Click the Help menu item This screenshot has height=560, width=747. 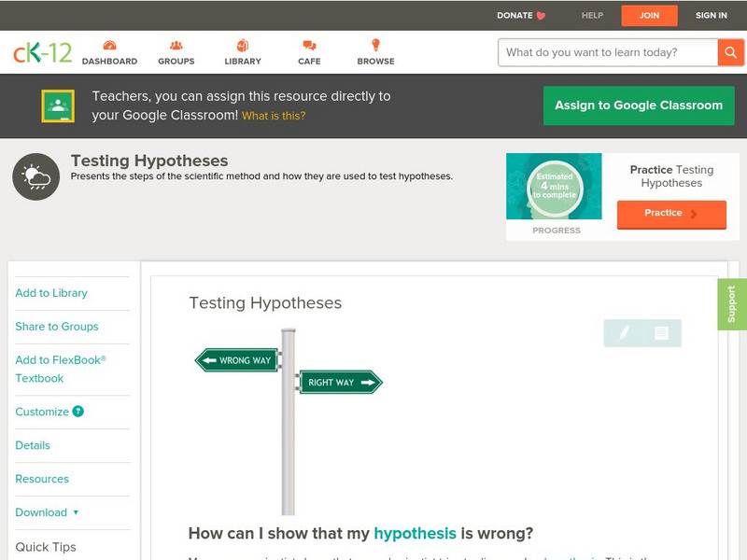(592, 16)
